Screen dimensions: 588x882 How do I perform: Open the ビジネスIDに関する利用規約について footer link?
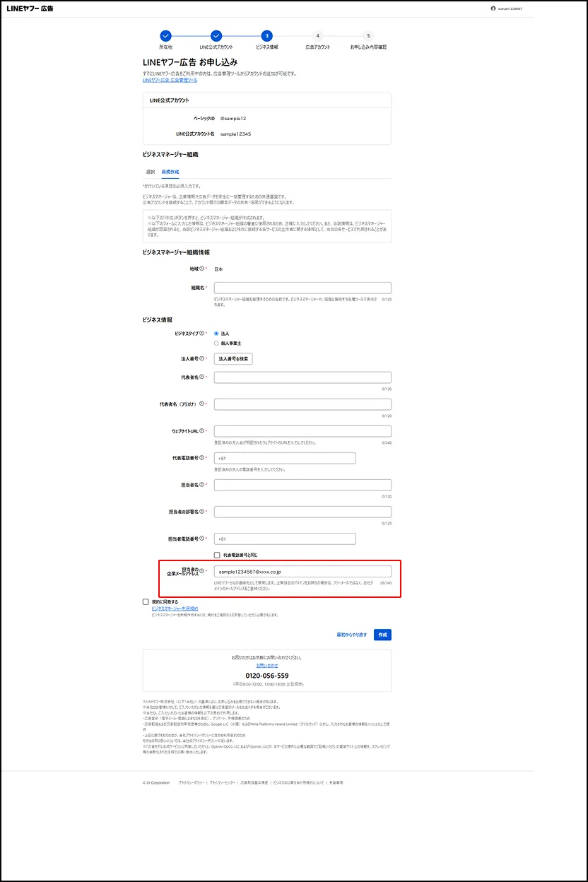coord(298,783)
